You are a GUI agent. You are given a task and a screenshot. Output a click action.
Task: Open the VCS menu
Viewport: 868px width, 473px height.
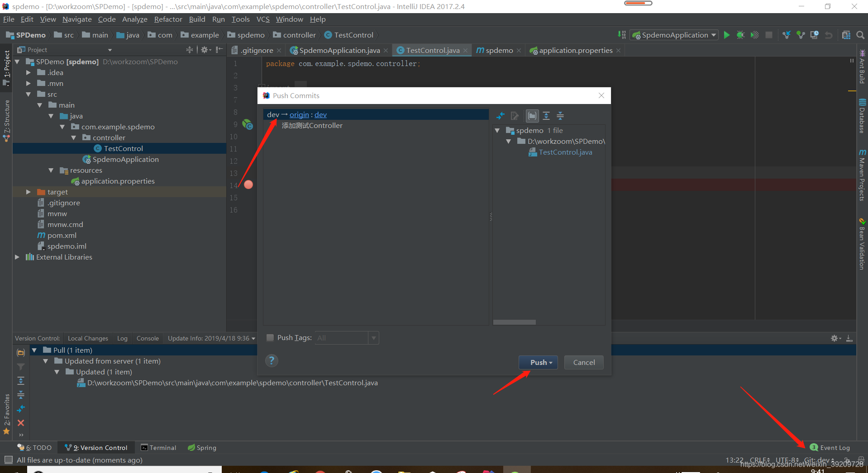(263, 19)
